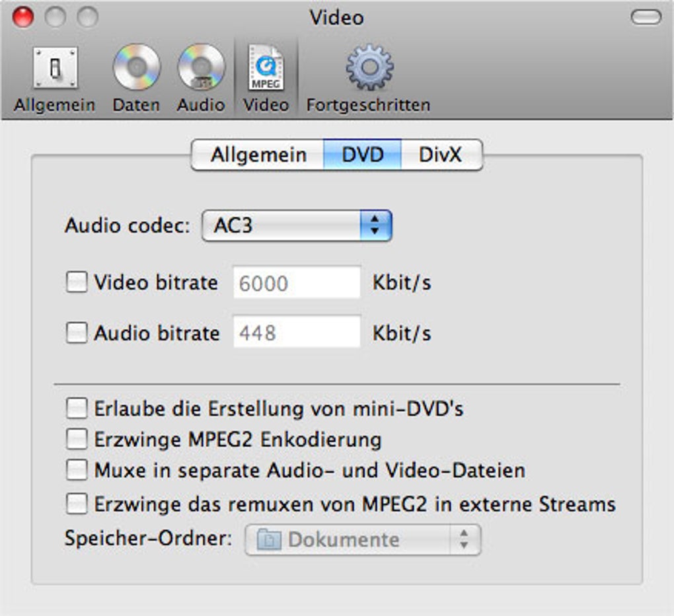Tick Erzwinge MPEG2 Enkodierung option
674x616 pixels.
click(x=77, y=439)
